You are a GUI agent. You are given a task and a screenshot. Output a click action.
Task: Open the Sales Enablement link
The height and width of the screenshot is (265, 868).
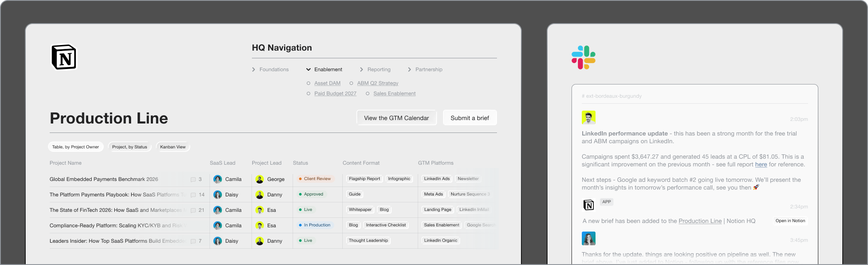point(394,93)
